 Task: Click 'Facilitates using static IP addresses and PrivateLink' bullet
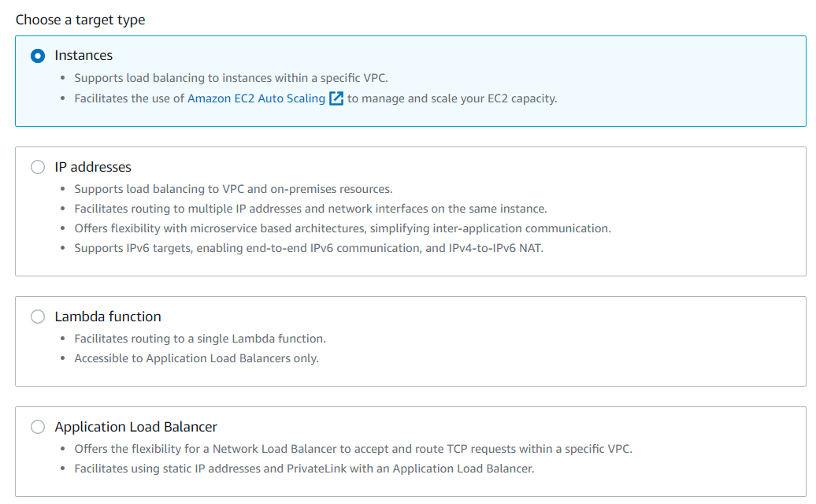pyautogui.click(x=304, y=469)
